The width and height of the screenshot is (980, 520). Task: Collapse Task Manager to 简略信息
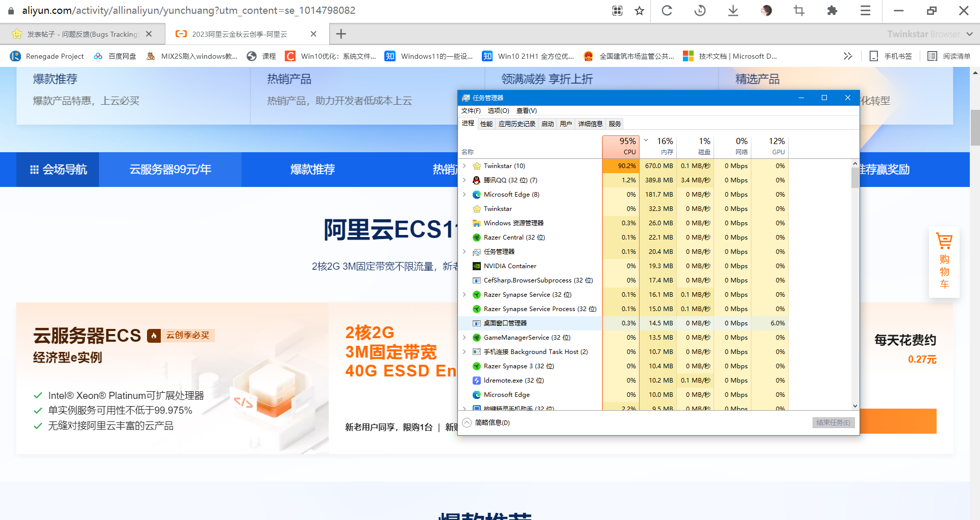(x=486, y=422)
